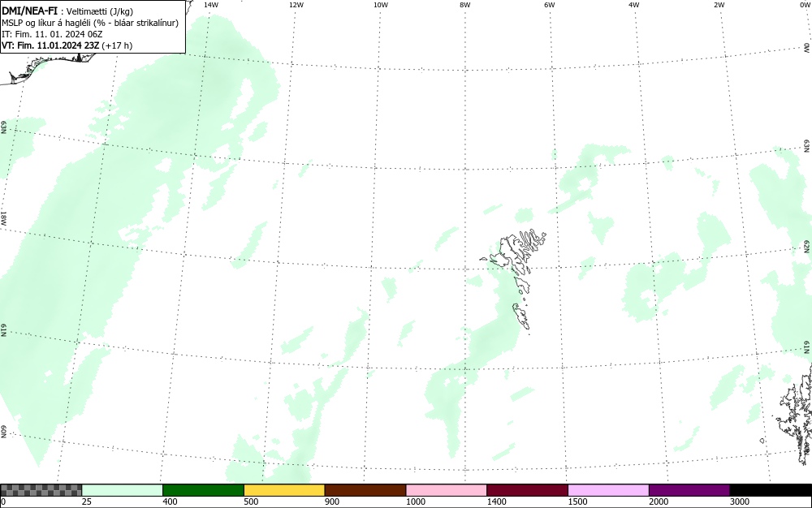Click the 'Veltimætti (J/kg)' label
This screenshot has width=812, height=508.
click(x=100, y=11)
